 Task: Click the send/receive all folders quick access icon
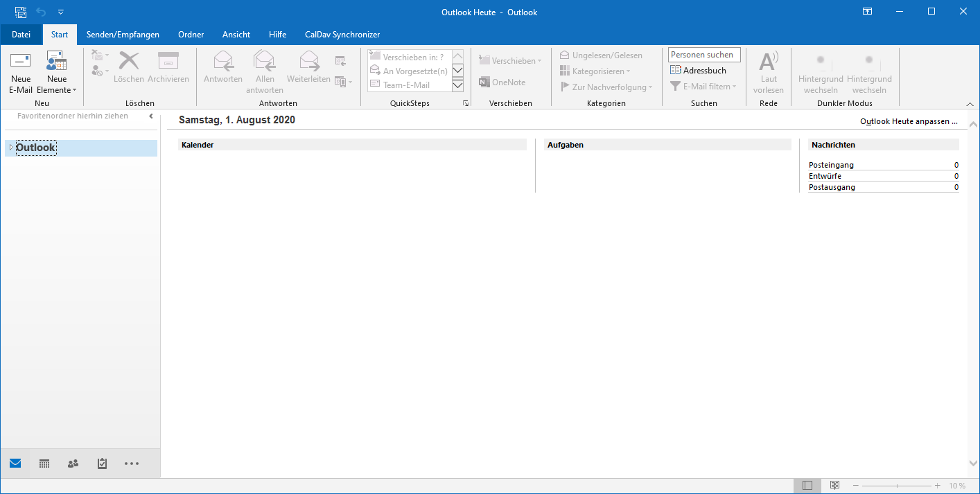point(21,12)
